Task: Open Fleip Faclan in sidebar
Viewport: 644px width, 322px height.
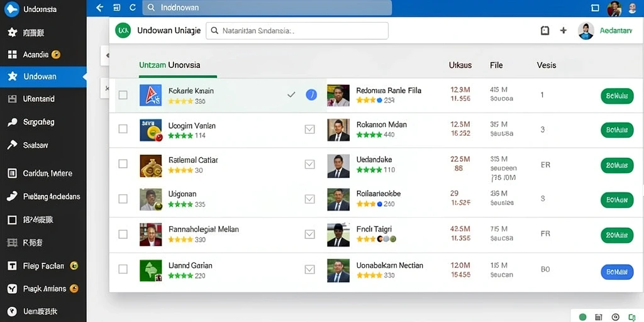Action: pos(43,266)
